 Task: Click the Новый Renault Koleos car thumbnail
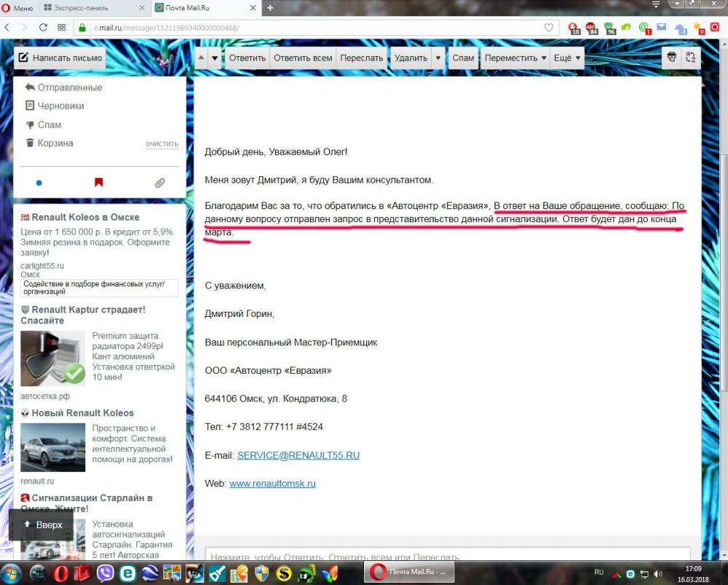point(53,447)
